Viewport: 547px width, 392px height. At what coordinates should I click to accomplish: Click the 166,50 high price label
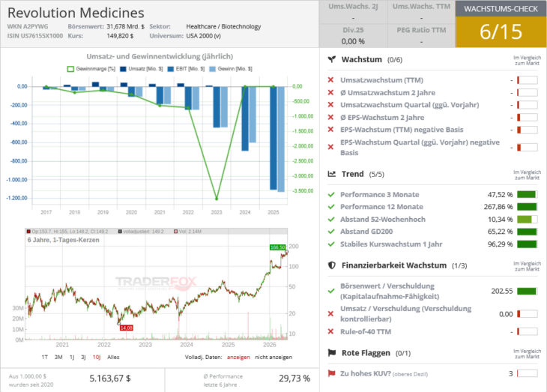(278, 247)
